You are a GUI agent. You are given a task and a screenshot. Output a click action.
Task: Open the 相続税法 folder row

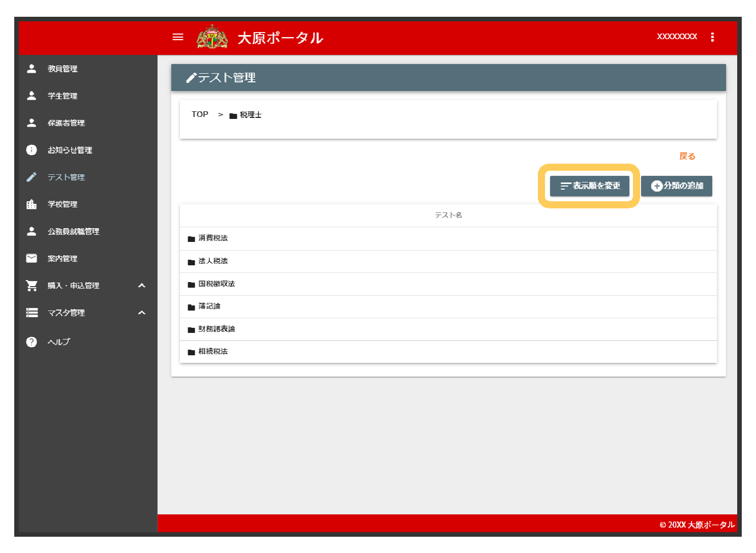[x=448, y=352]
